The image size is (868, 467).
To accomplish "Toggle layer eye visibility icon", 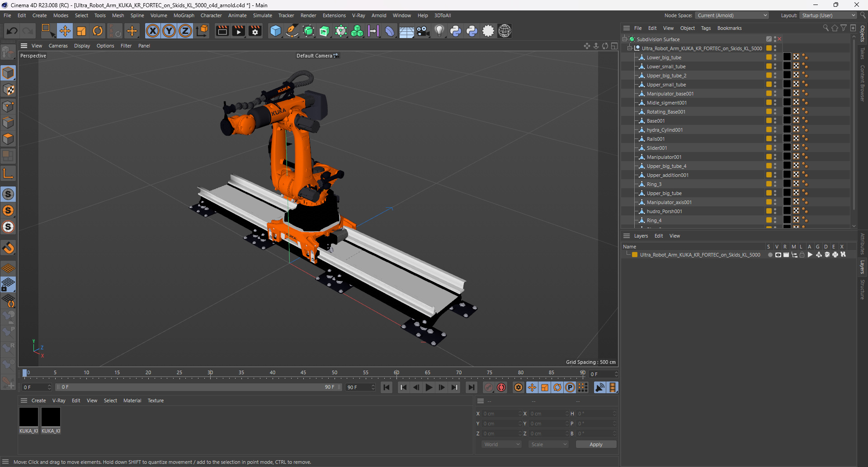I will click(778, 255).
